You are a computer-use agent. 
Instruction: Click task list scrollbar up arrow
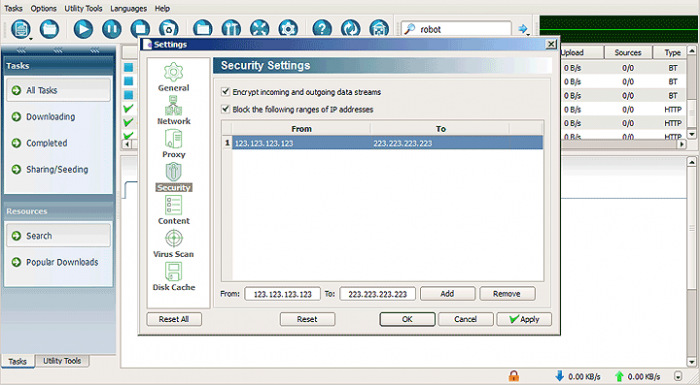692,50
